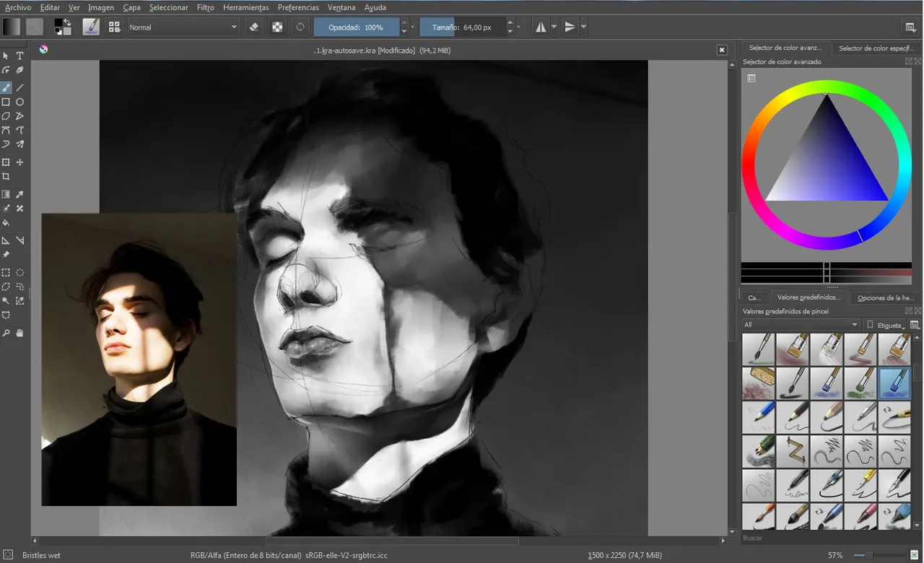The image size is (924, 563).
Task: Open vertical mirror options dropdown
Action: click(x=583, y=27)
